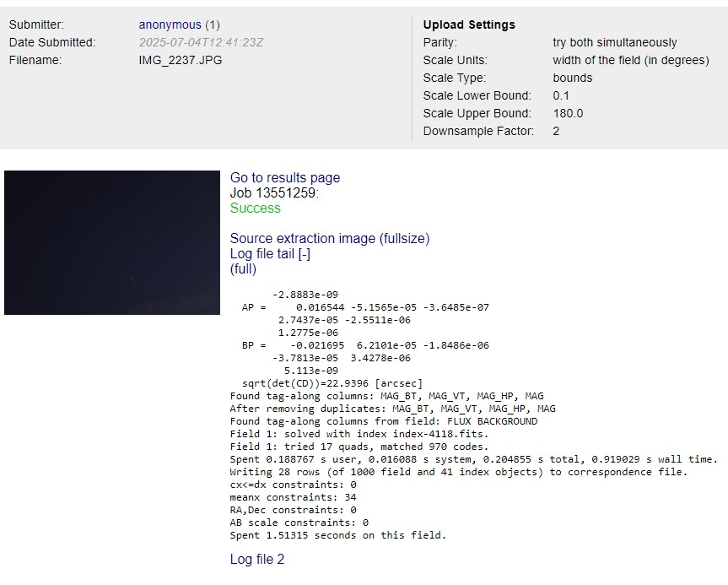Click the 'Writing 28 rows' log line
Image resolution: width=728 pixels, height=585 pixels.
click(x=459, y=472)
